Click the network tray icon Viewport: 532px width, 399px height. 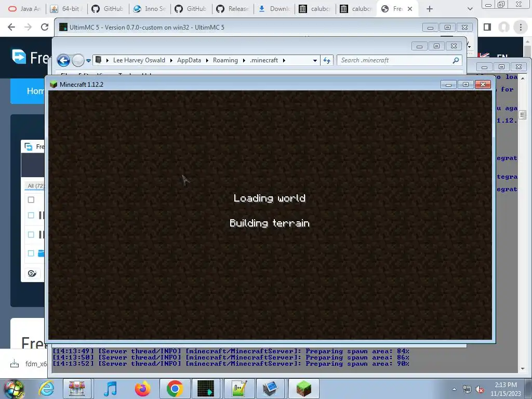tap(467, 390)
